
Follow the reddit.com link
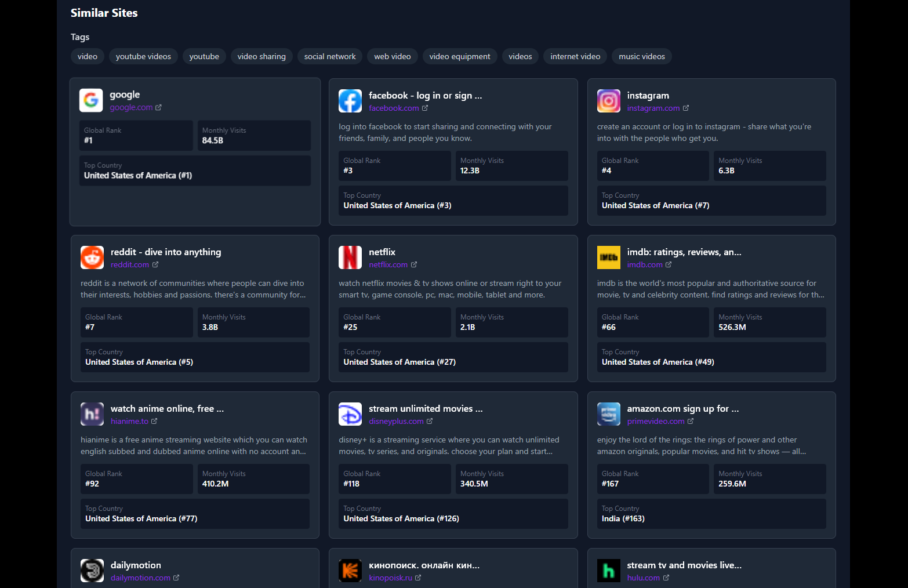click(x=130, y=264)
